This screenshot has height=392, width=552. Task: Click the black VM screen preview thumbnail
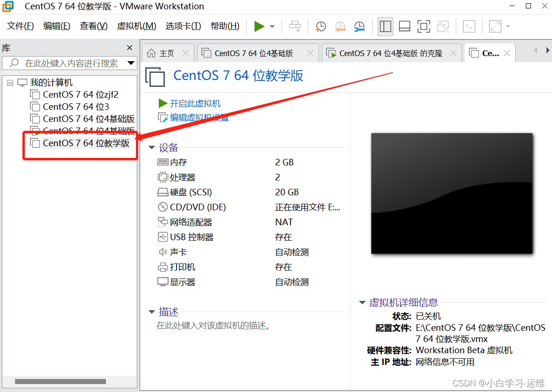(452, 193)
